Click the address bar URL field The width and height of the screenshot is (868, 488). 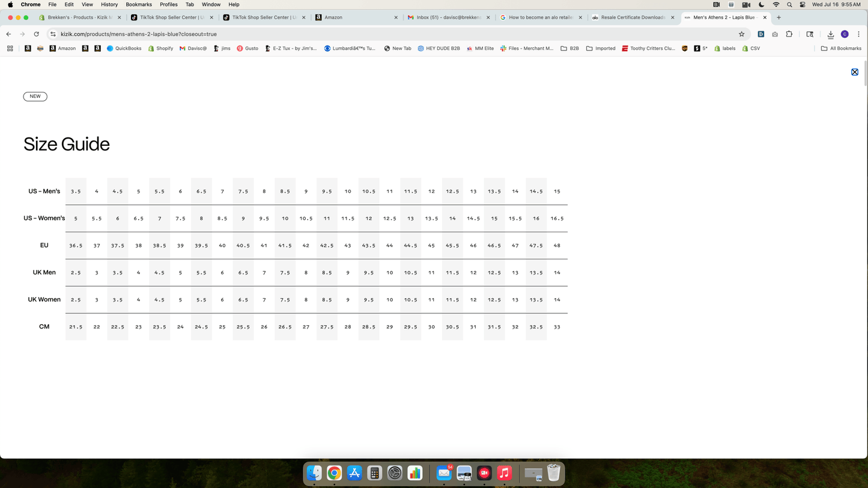[360, 34]
